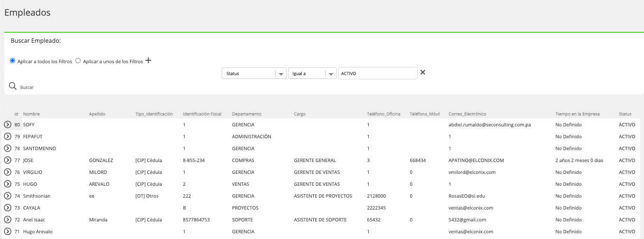Click the ACTIVO filter value field
This screenshot has height=239, width=644.
(378, 73)
